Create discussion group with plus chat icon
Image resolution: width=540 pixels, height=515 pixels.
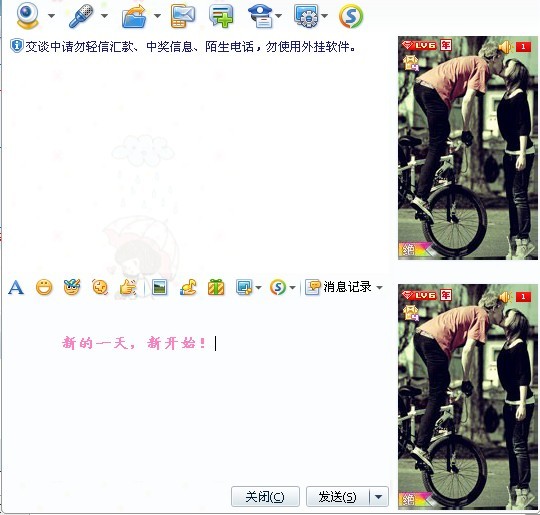(221, 16)
